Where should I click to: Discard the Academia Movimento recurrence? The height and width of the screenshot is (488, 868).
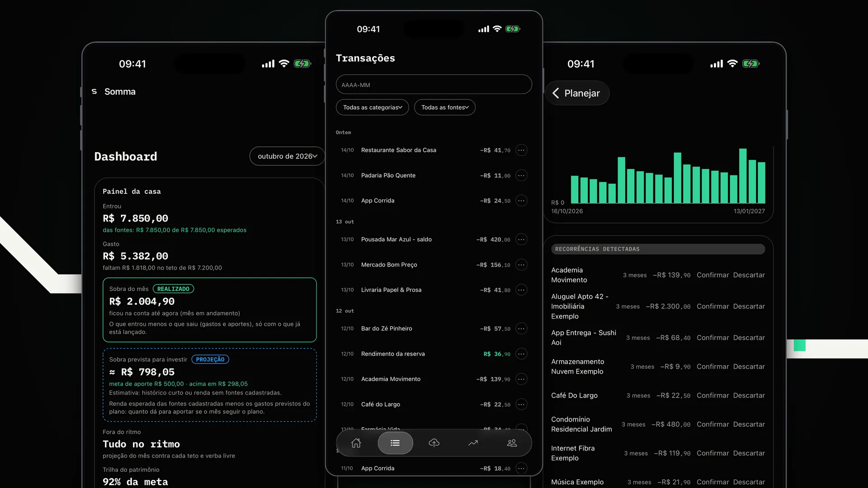pos(749,275)
